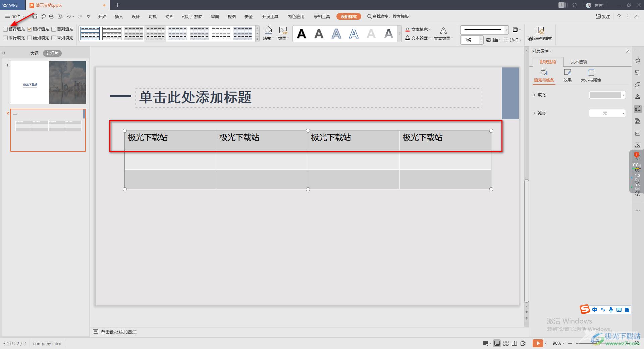Viewport: 644px width, 349px height.
Task: Open the table 填充 (Fill) bucket tool
Action: click(268, 34)
